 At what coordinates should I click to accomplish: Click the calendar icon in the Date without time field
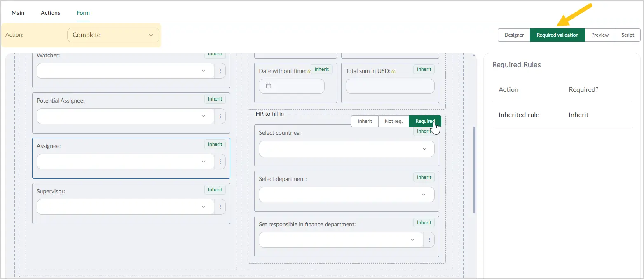click(269, 86)
